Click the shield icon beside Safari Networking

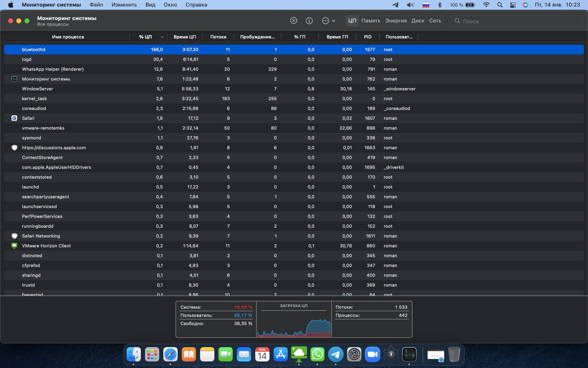(x=14, y=236)
